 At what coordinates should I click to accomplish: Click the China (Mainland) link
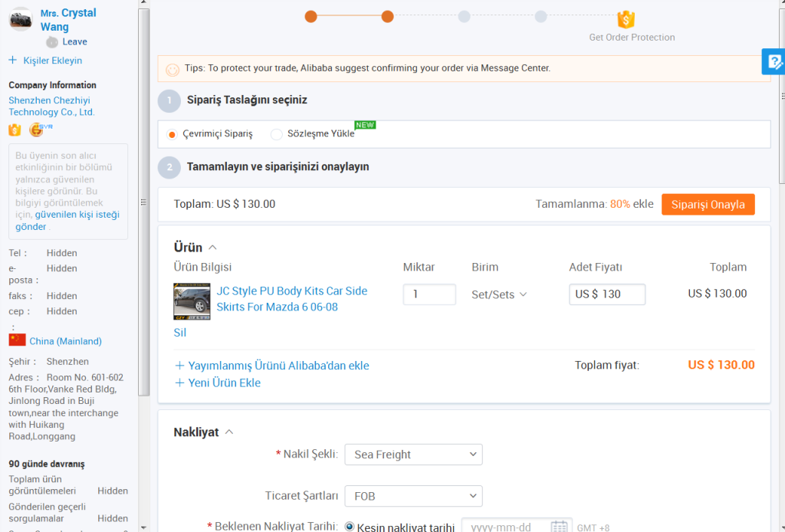66,341
